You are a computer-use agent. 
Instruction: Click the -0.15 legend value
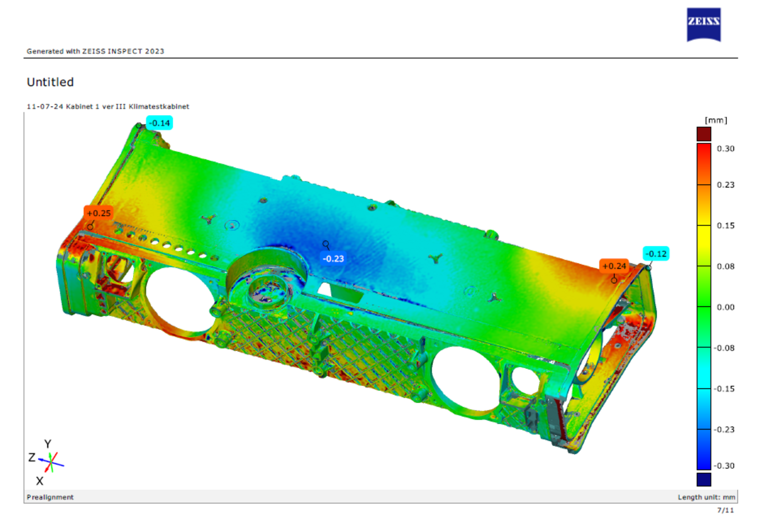click(724, 389)
